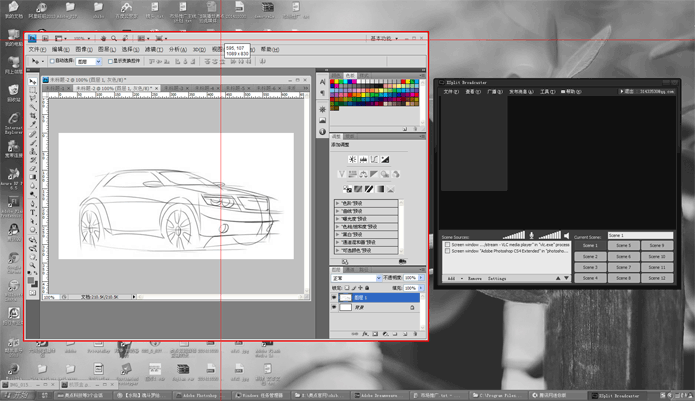Select the Eyedropper tool
Screen dimensions: 695x401
[33, 125]
